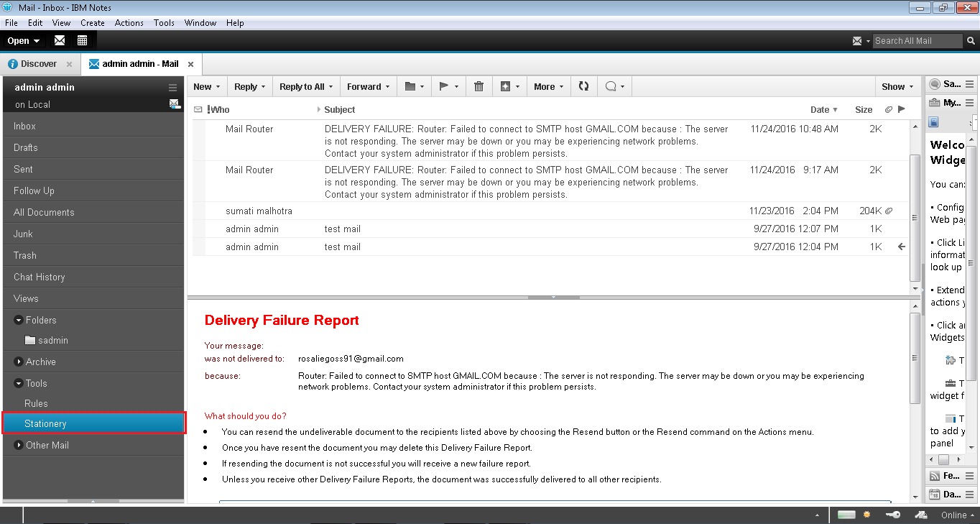Click the Feeds RSS icon in sidebar
The height and width of the screenshot is (524, 980).
(934, 476)
